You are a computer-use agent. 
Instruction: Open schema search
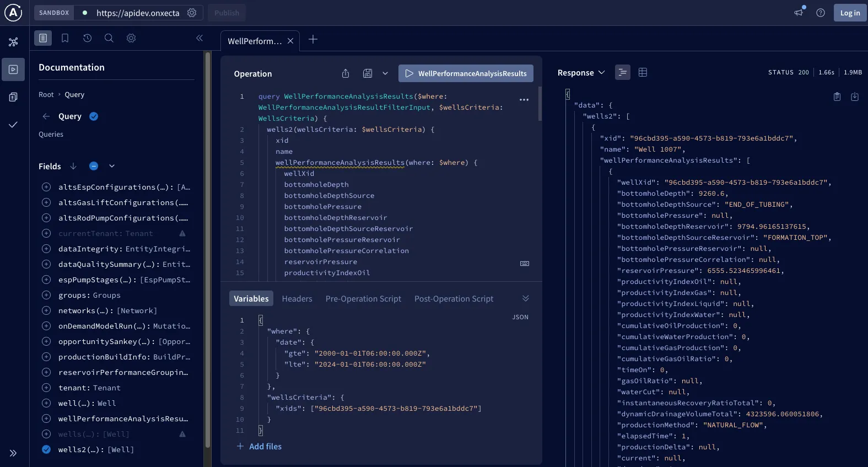pyautogui.click(x=109, y=38)
